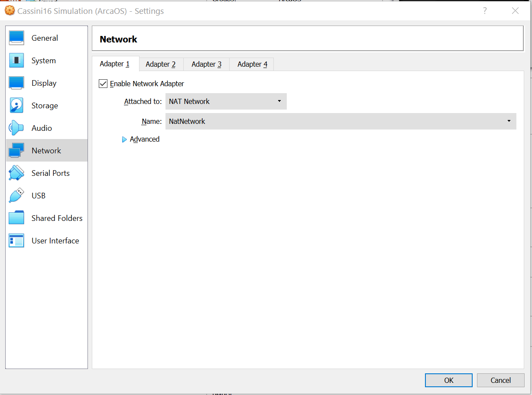Click the General monitor icon
The height and width of the screenshot is (395, 532).
[16, 38]
